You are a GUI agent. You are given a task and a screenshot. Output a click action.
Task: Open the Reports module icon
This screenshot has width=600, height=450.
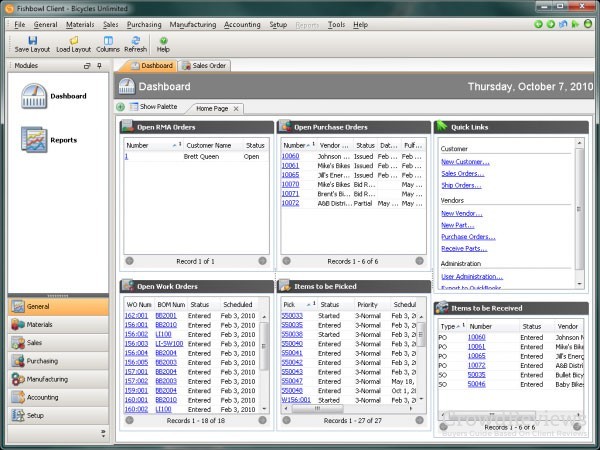point(34,140)
